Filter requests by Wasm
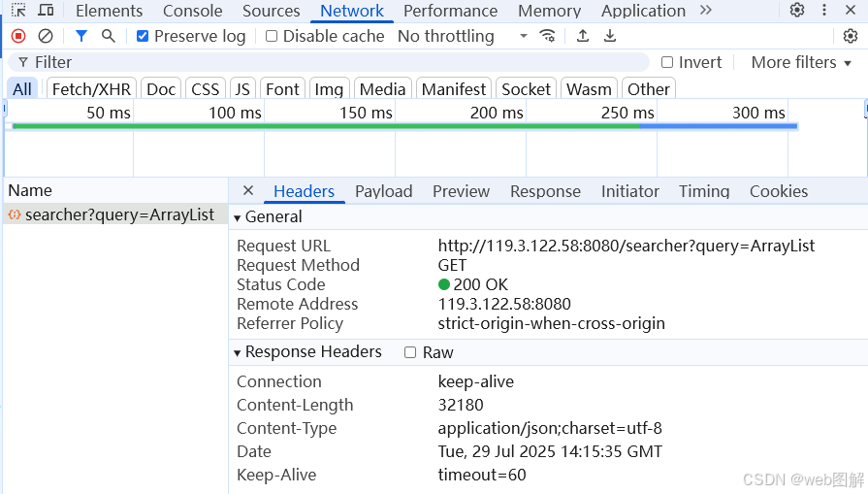 point(589,88)
